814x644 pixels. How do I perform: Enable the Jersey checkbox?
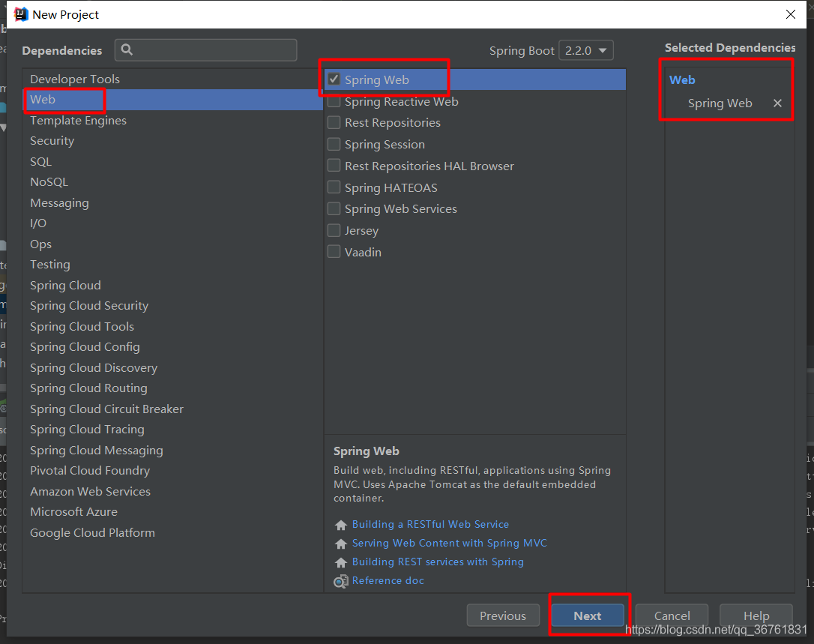[334, 230]
